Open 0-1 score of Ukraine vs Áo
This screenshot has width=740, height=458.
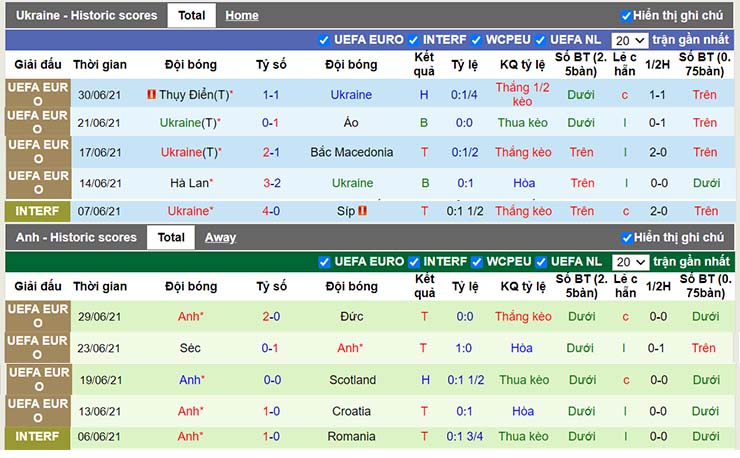point(270,123)
